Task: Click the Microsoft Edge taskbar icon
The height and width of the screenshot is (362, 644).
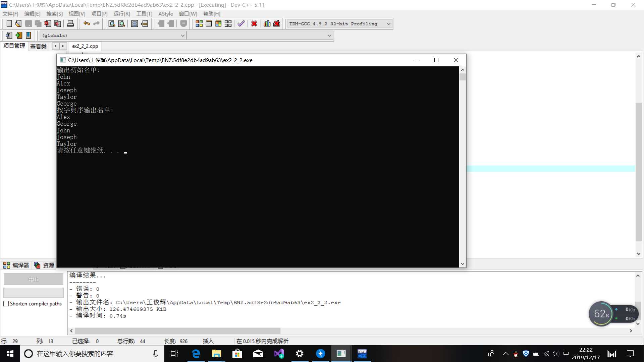Action: point(196,354)
